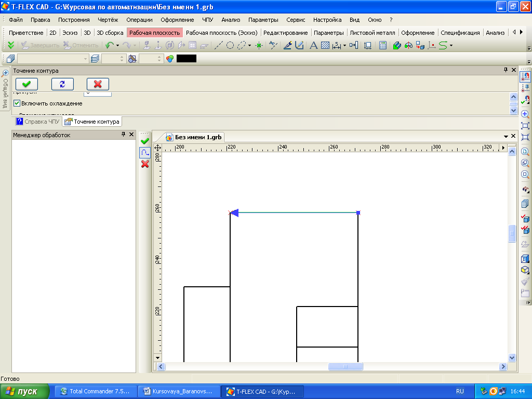
Task: Select the green S-shaped path tool
Action: [x=443, y=45]
